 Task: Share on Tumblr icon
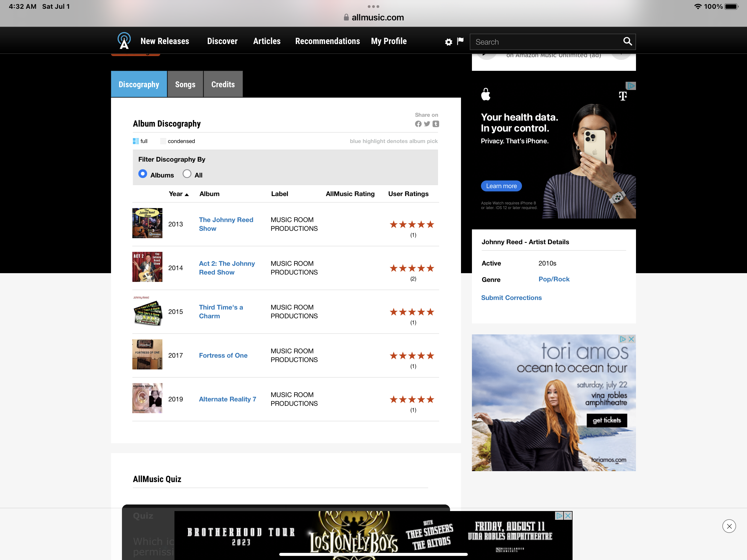click(436, 124)
